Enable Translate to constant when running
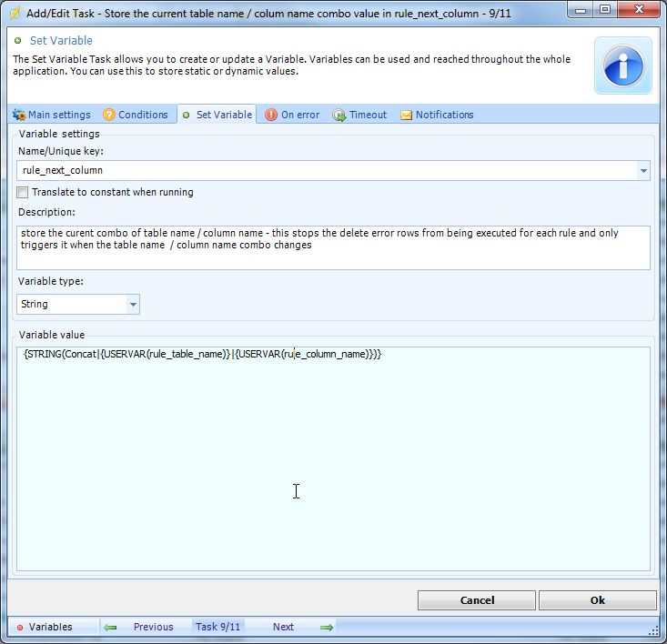This screenshot has height=644, width=667. (x=23, y=192)
